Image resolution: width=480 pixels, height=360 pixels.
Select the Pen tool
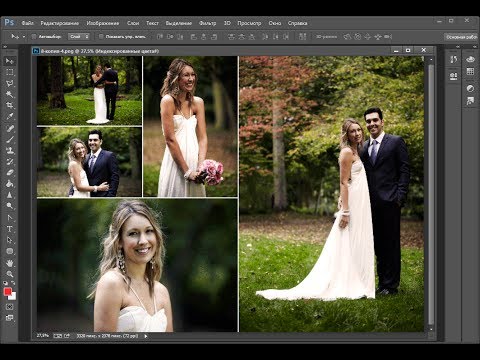pyautogui.click(x=10, y=218)
